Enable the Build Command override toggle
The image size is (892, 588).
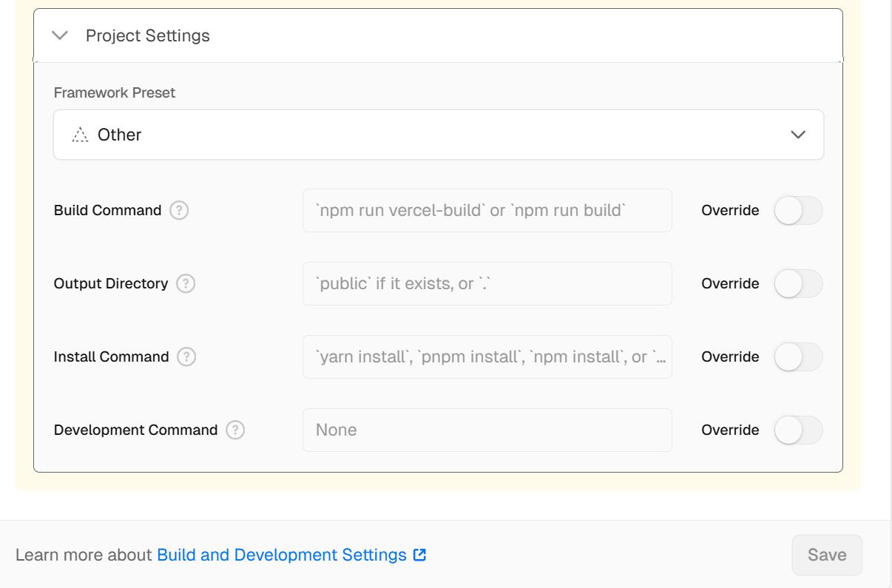click(x=798, y=211)
